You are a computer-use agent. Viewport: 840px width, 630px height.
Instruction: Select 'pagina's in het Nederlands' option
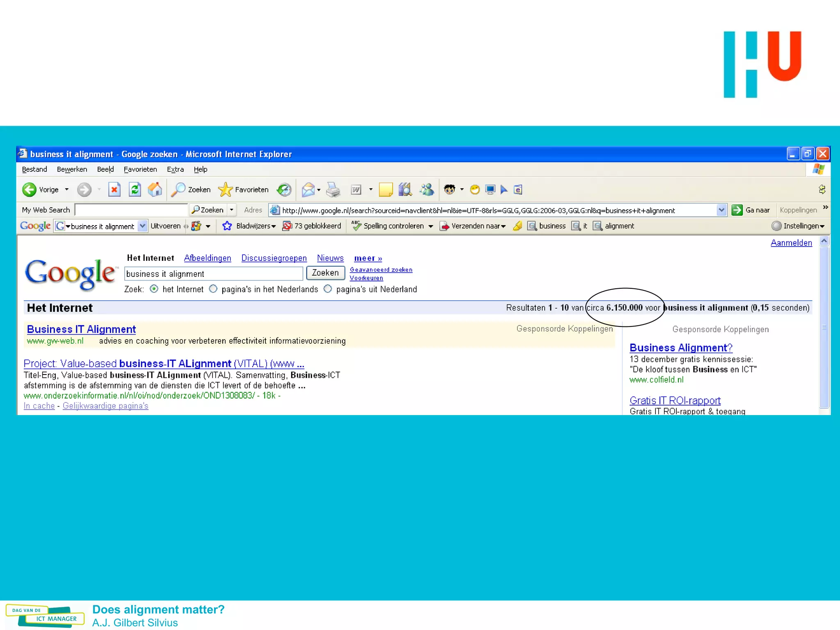(x=213, y=289)
